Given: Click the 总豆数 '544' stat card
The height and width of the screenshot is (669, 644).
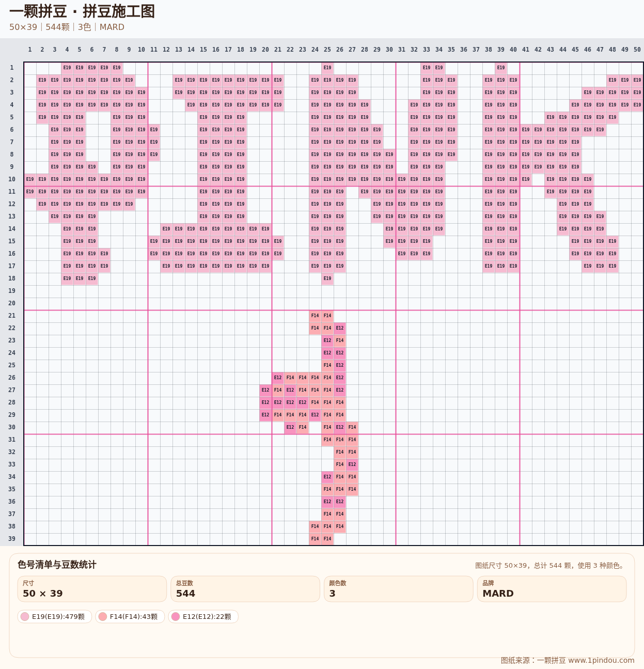Looking at the screenshot, I should coord(245,589).
